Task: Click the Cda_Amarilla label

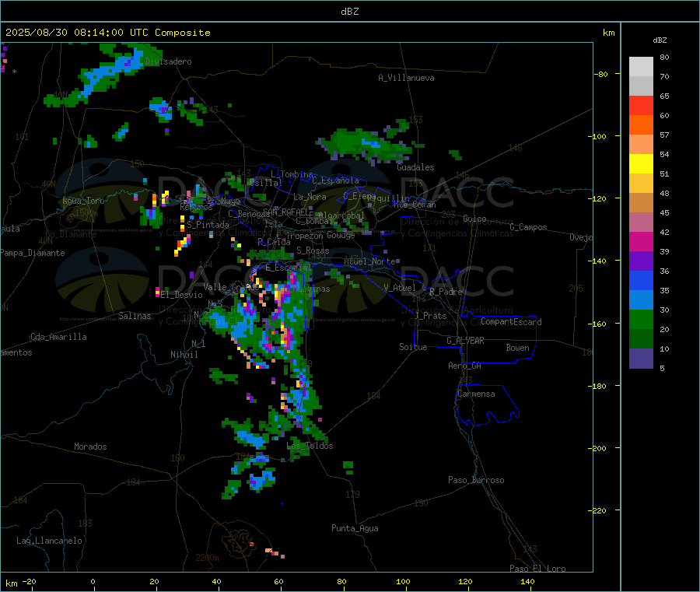Action: point(58,337)
